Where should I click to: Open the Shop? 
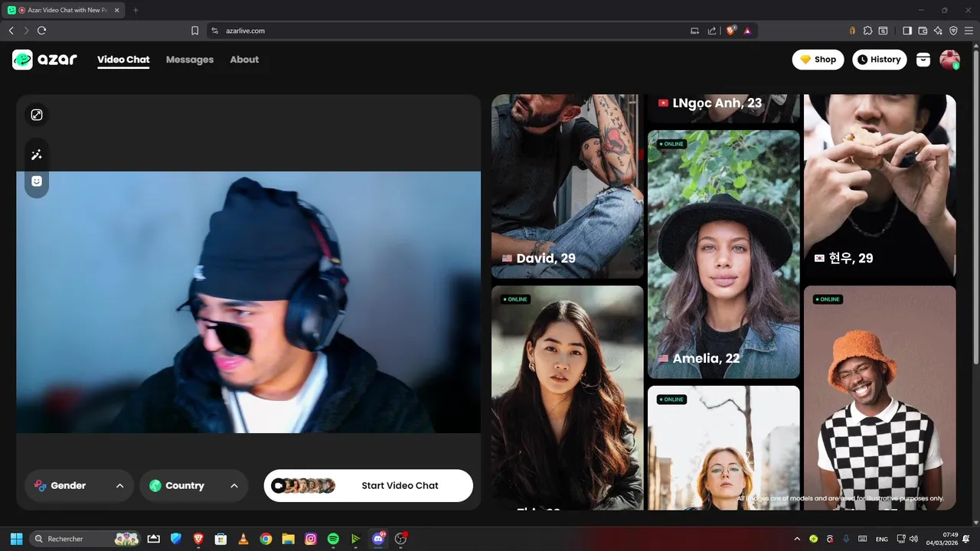pos(818,60)
